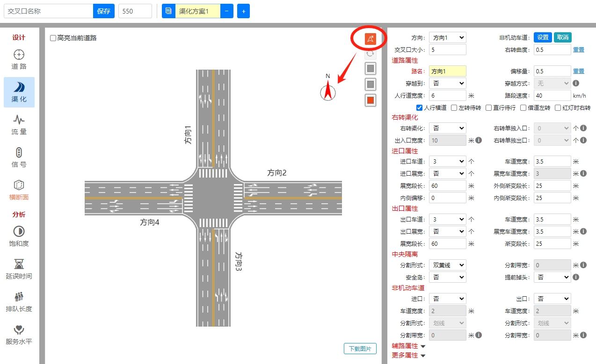Click info icon next to 提前掉头

coord(576,277)
